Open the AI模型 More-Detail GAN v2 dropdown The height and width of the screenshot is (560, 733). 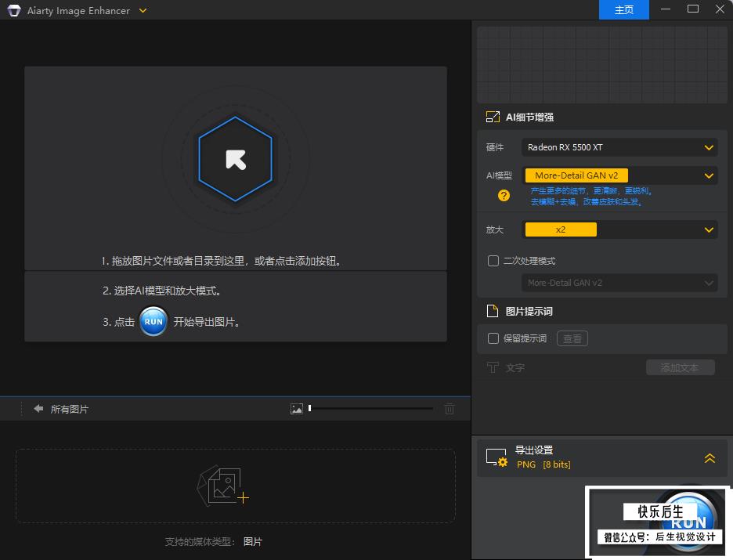tap(619, 175)
